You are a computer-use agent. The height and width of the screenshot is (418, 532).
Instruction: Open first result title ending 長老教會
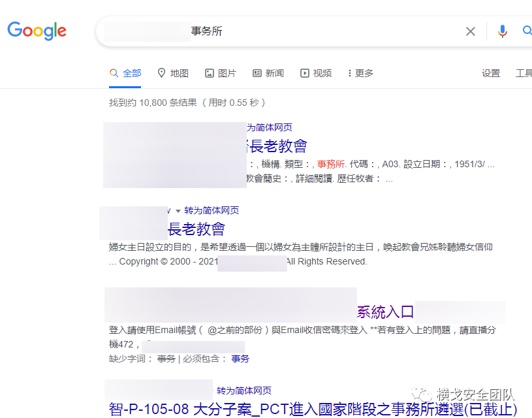coord(277,146)
